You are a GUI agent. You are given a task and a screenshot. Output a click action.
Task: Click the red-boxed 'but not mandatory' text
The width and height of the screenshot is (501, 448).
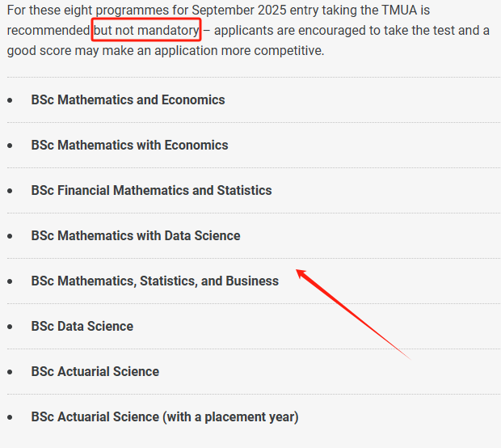[x=146, y=31]
